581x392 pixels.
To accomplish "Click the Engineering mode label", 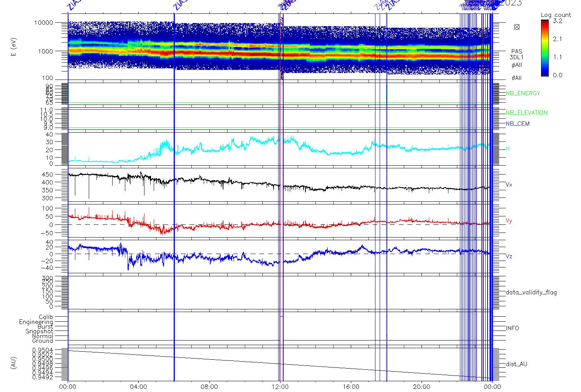I will (x=36, y=322).
